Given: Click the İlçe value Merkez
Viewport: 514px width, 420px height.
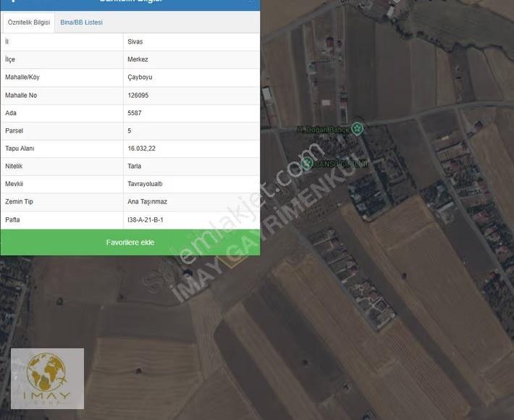Looking at the screenshot, I should coord(138,59).
